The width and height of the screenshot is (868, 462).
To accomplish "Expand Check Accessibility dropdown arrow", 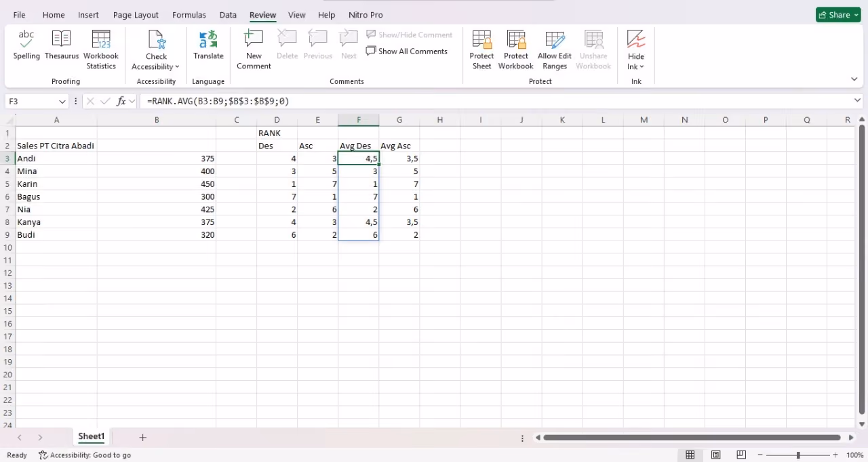I will [176, 66].
